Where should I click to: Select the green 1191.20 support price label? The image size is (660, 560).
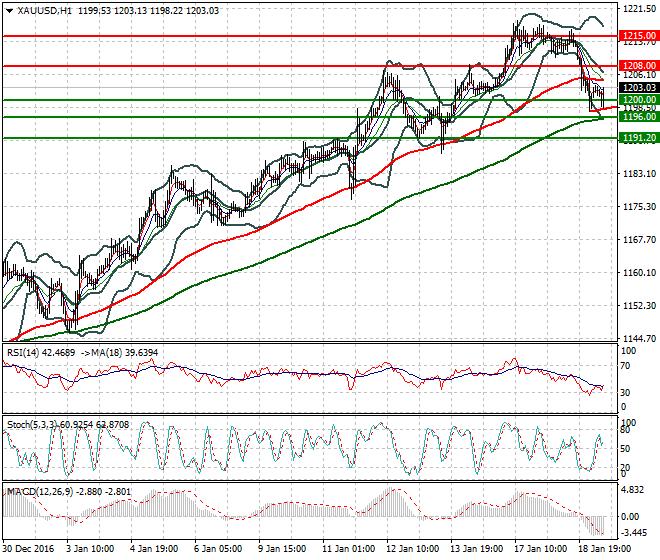coord(639,138)
